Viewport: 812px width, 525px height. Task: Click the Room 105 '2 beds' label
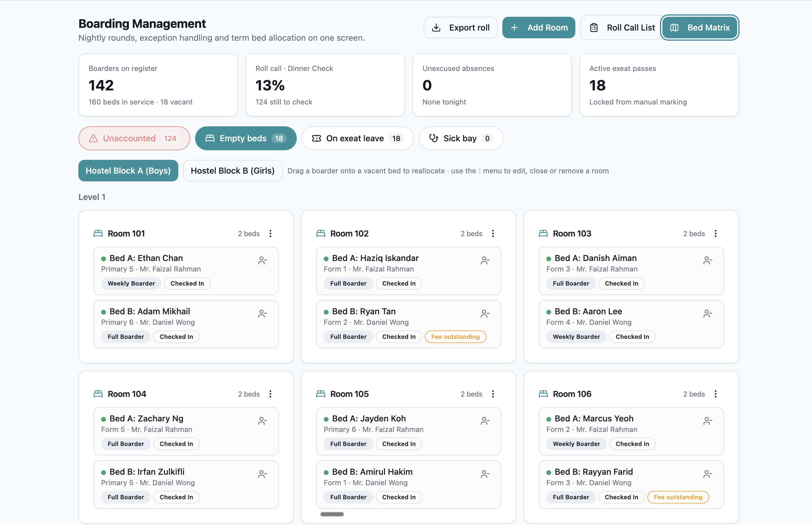[471, 394]
